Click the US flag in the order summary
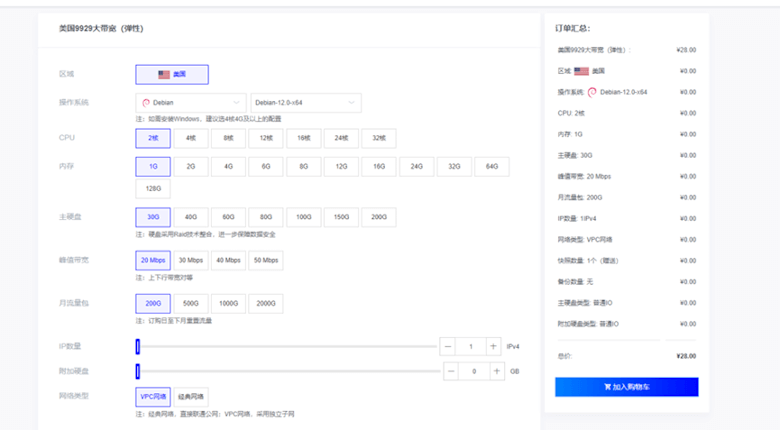 (582, 71)
